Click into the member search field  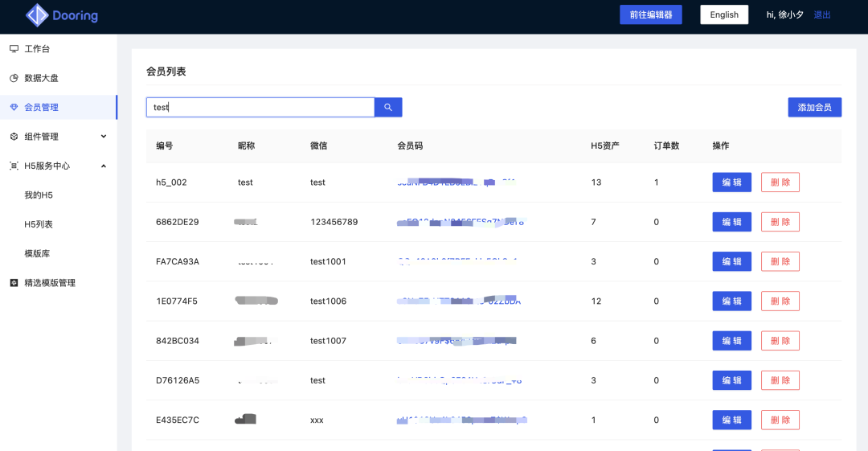coord(260,107)
